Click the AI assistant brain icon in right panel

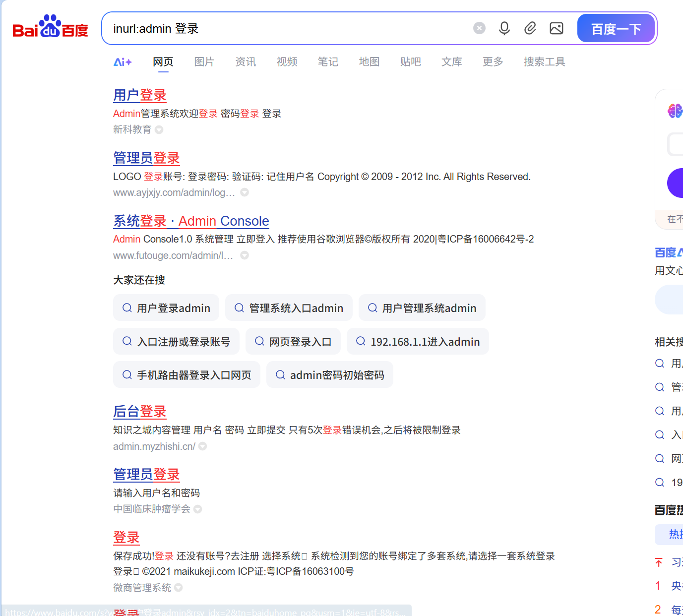click(674, 111)
